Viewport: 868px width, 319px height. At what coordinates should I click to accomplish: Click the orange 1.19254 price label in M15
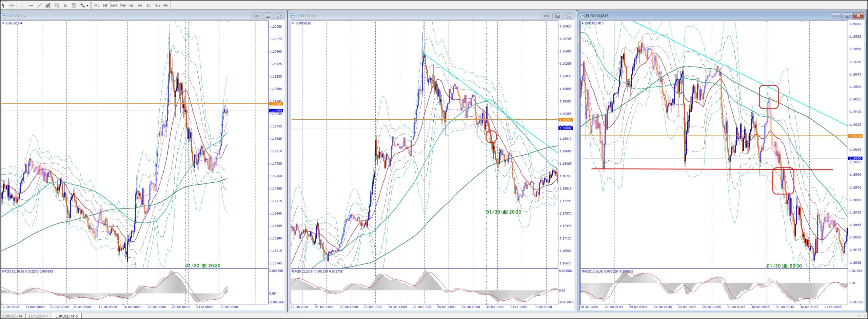tap(854, 136)
